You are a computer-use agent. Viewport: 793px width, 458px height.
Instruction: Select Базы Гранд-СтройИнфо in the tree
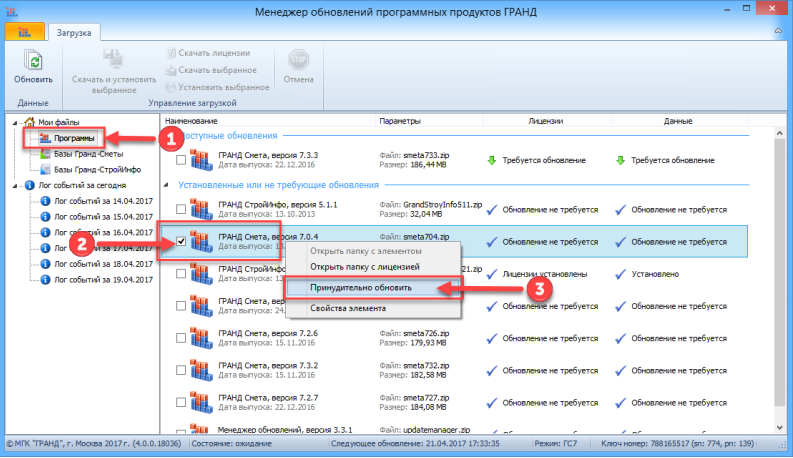(x=97, y=169)
